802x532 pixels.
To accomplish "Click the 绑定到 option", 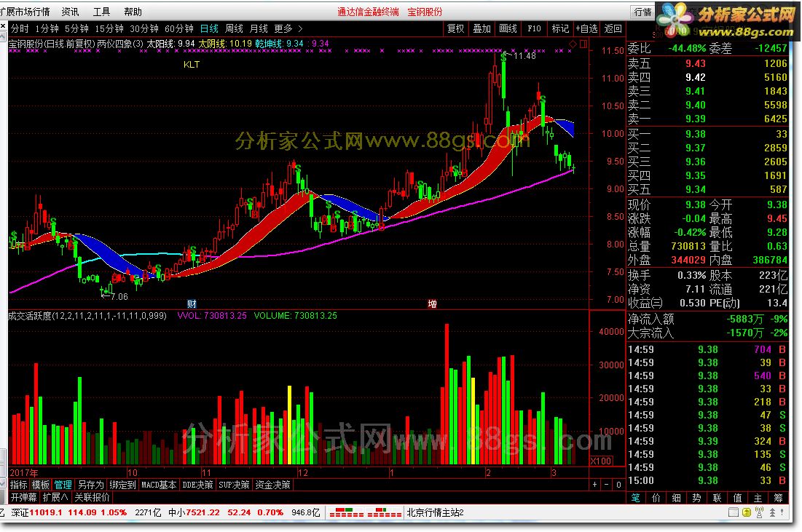I will click(x=123, y=485).
